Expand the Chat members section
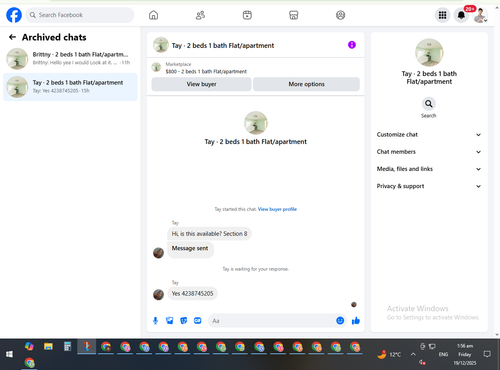This screenshot has width=500, height=370. click(x=429, y=152)
